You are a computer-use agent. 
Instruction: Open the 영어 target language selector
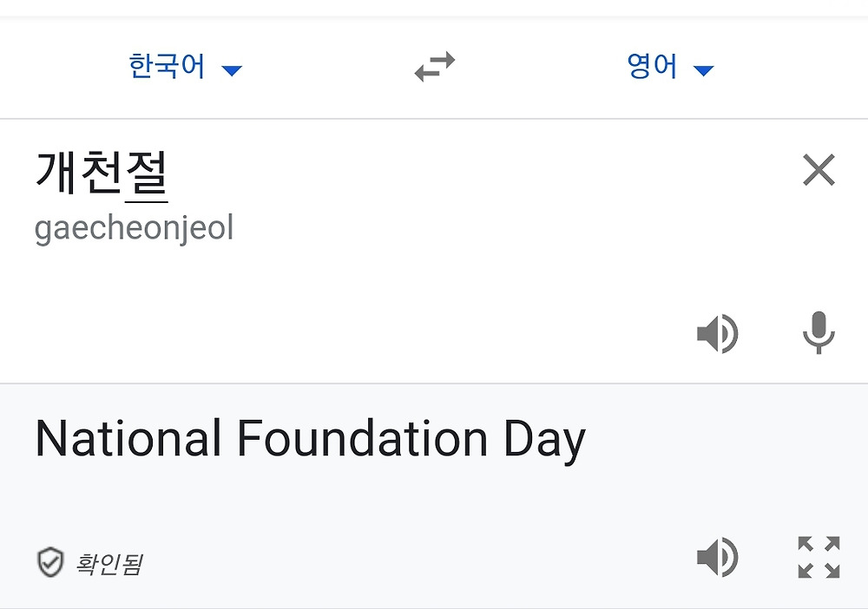click(652, 67)
